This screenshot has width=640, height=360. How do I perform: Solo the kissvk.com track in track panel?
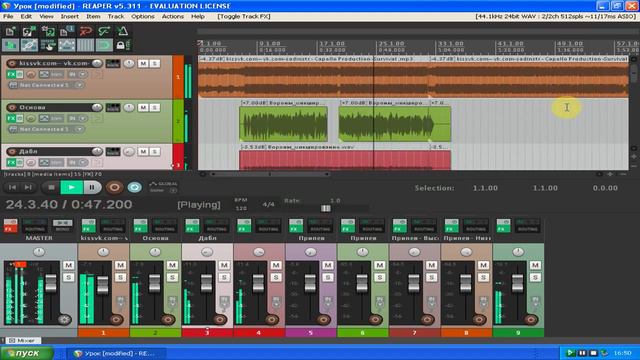[154, 63]
